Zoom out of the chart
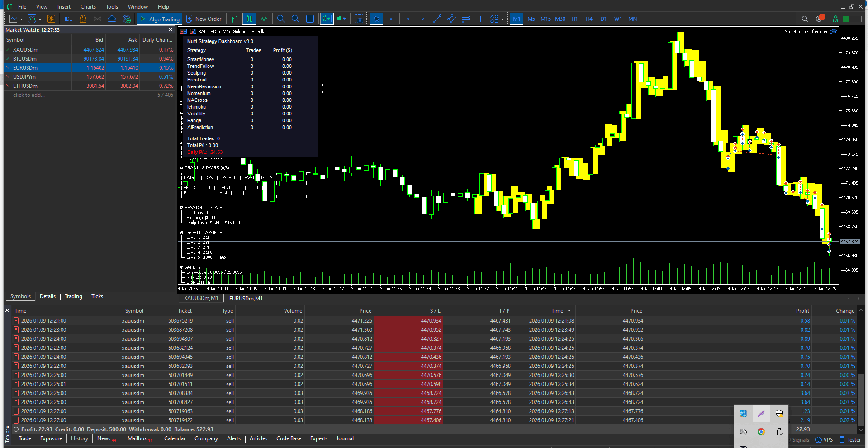868x448 pixels. pos(295,19)
